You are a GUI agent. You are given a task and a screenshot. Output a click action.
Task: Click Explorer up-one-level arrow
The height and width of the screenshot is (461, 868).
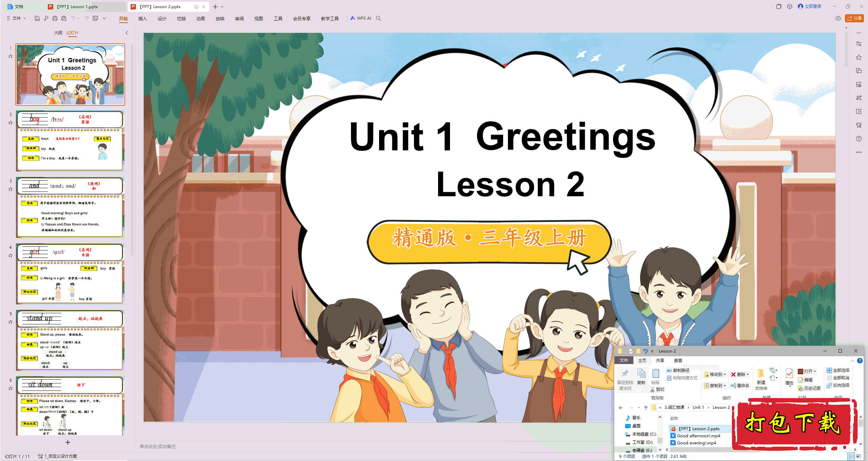coord(646,407)
